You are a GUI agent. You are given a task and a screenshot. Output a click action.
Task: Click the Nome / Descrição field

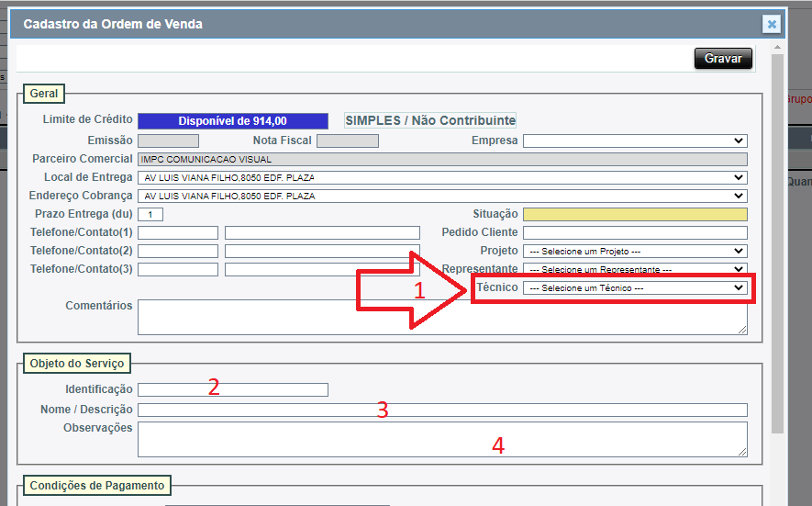[x=441, y=410]
